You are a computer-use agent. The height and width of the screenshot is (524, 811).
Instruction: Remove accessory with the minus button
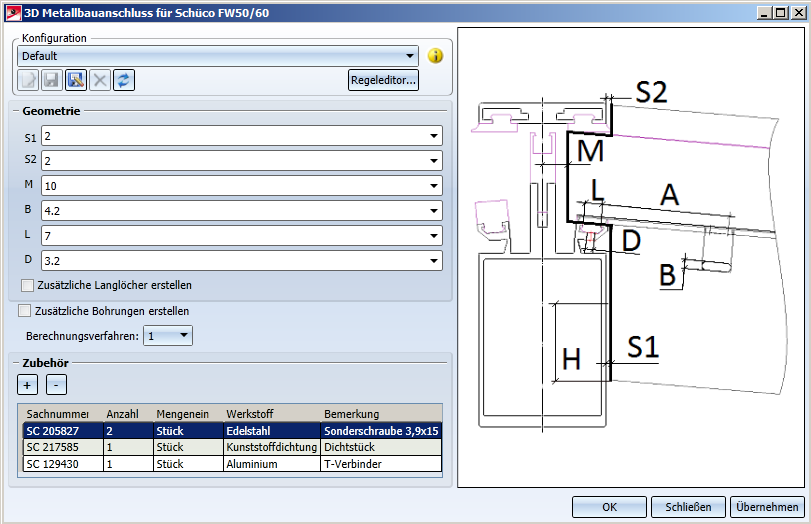point(57,384)
